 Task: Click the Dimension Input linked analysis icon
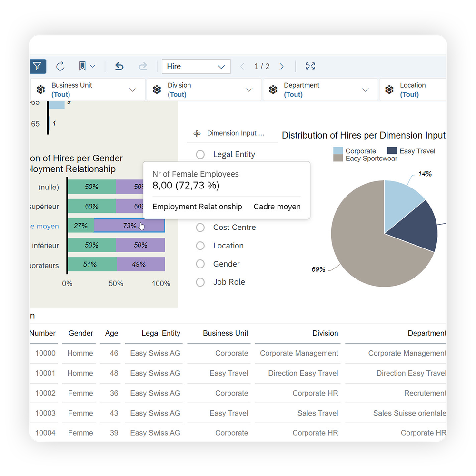tap(197, 134)
